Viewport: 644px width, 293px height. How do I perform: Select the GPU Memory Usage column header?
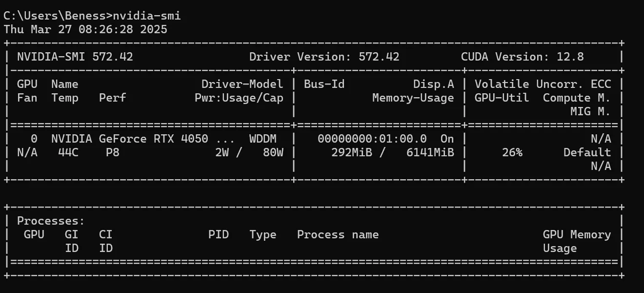[576, 241]
